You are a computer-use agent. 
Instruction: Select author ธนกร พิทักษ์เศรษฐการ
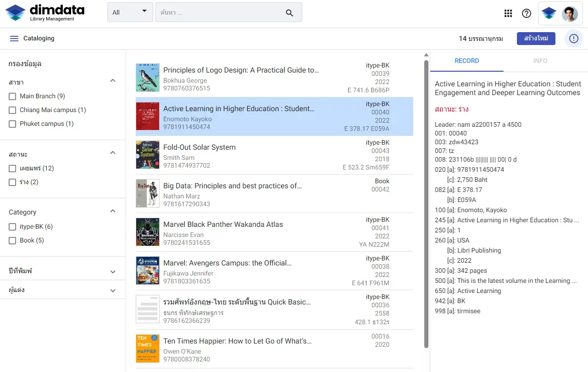pyautogui.click(x=193, y=313)
